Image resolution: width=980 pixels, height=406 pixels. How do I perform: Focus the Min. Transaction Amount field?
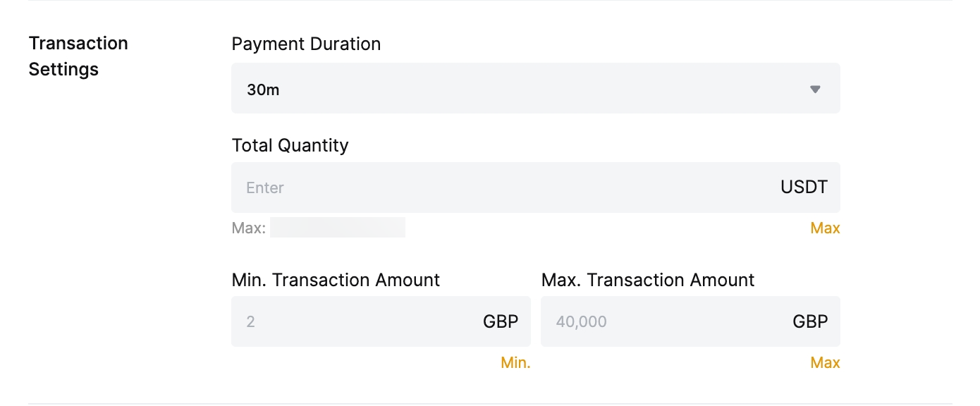pos(353,321)
